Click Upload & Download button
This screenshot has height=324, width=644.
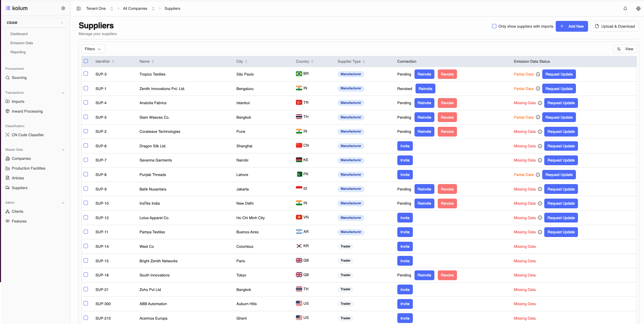[615, 26]
